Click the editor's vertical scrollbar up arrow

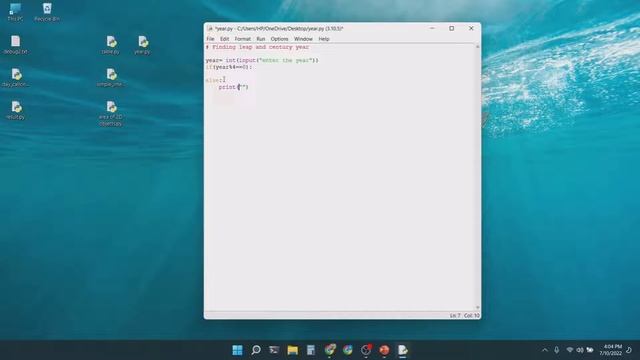[477, 47]
